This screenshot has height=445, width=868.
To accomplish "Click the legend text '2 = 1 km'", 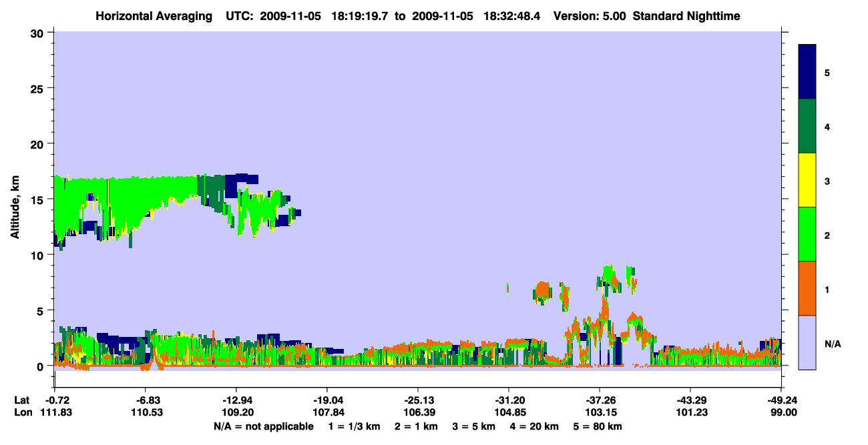I will (416, 426).
